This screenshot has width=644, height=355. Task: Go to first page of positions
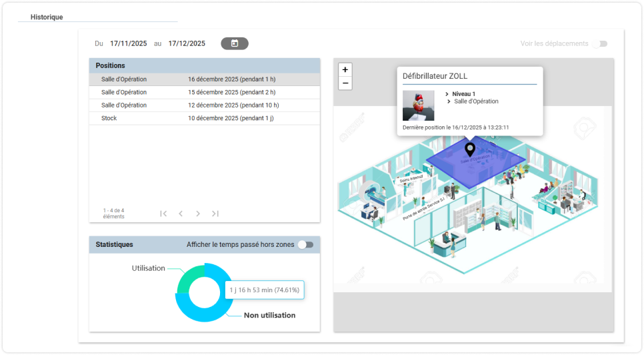point(163,214)
